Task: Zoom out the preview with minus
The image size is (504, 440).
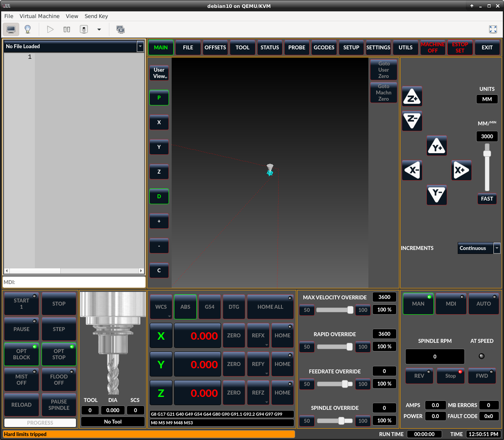Action: click(159, 246)
